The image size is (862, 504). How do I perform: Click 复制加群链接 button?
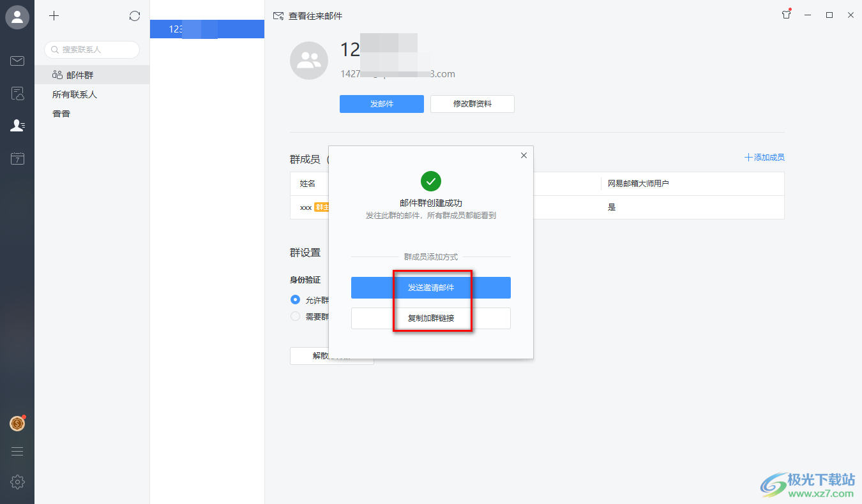point(431,318)
